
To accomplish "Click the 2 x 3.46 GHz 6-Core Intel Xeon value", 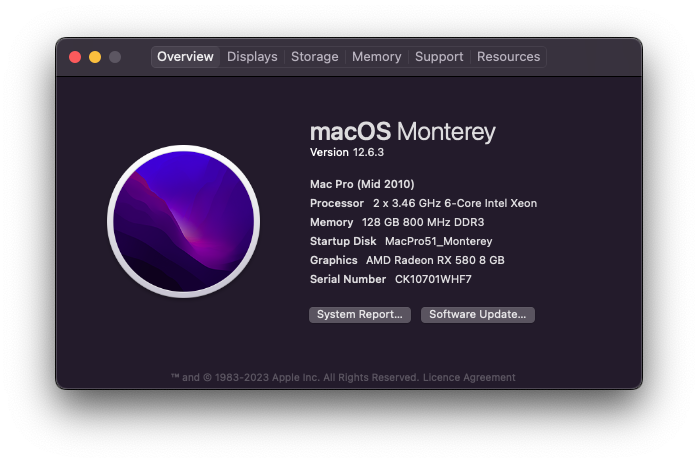I will click(455, 203).
